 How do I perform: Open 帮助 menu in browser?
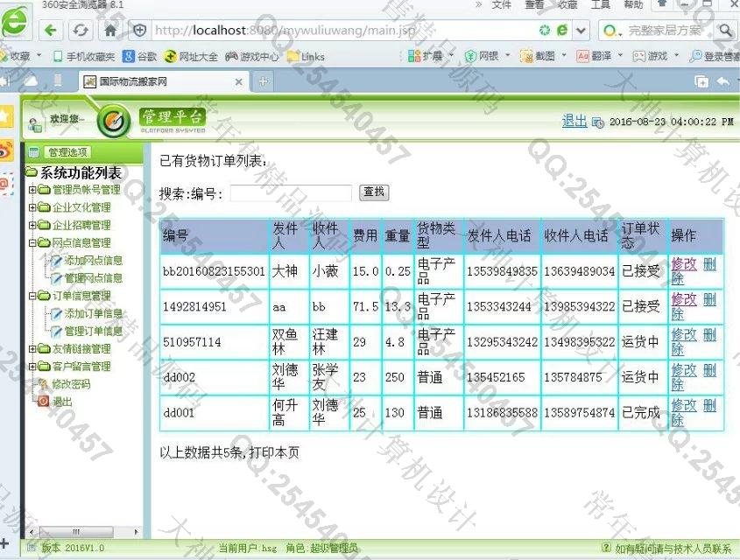pos(633,4)
